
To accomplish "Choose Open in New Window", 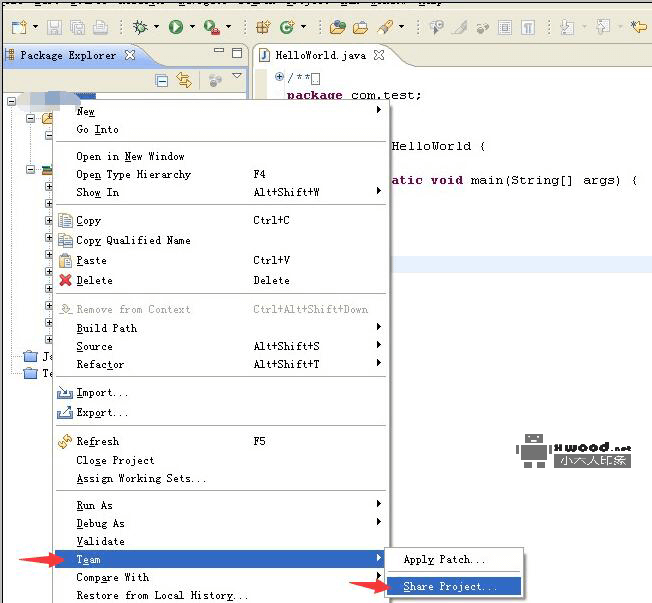I will pos(221,156).
